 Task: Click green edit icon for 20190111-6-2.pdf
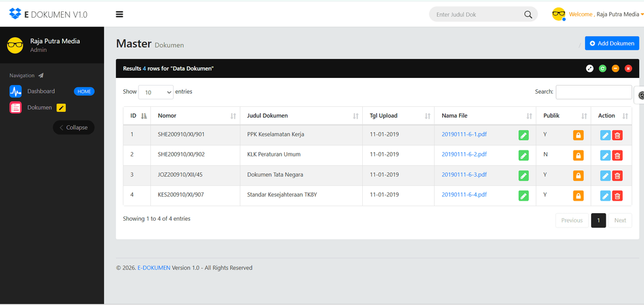coord(523,155)
